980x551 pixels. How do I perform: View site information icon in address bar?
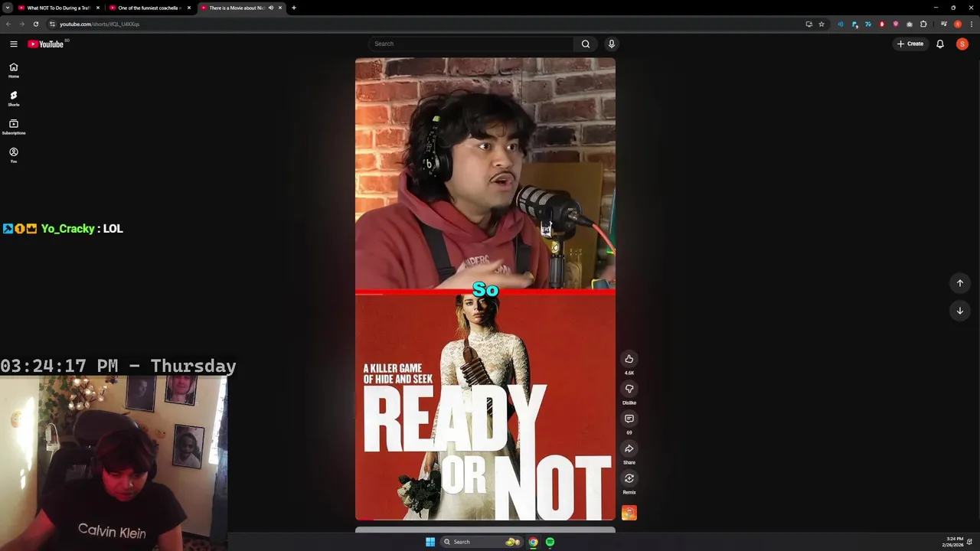pos(52,24)
